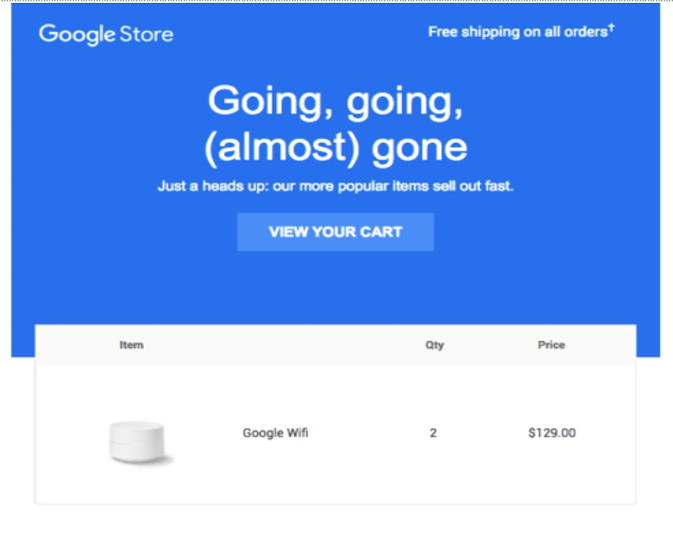The height and width of the screenshot is (535, 673).
Task: Click the word shipping in the header
Action: tap(491, 32)
